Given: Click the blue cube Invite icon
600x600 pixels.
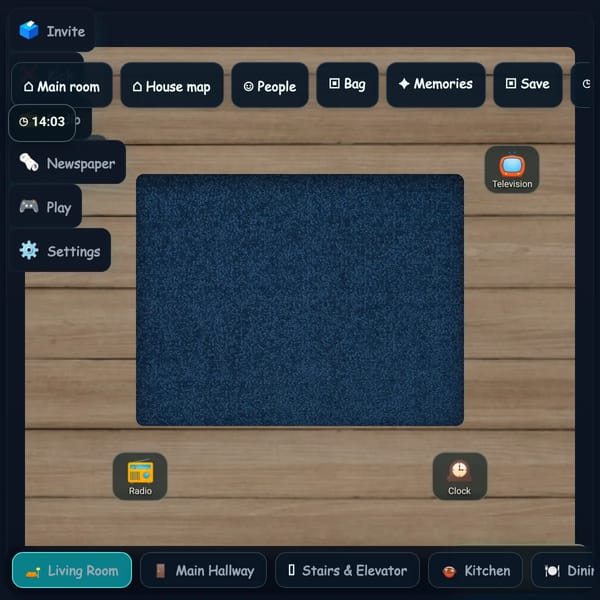Looking at the screenshot, I should pyautogui.click(x=29, y=30).
